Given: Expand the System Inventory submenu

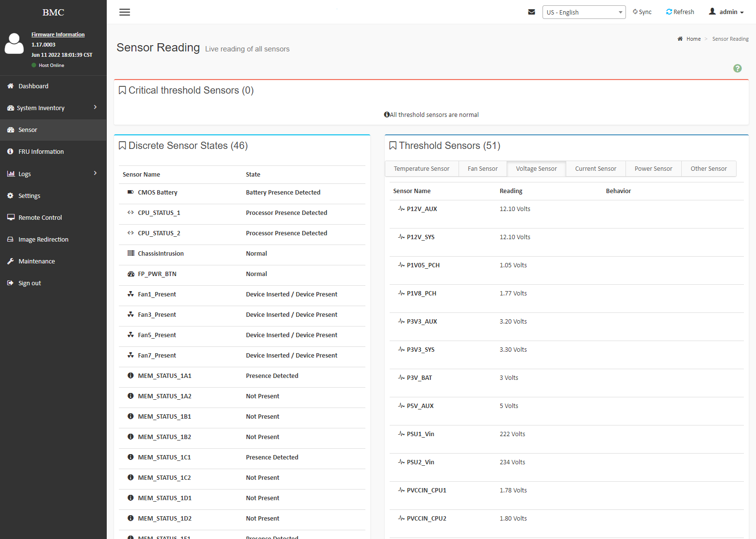Looking at the screenshot, I should click(95, 107).
